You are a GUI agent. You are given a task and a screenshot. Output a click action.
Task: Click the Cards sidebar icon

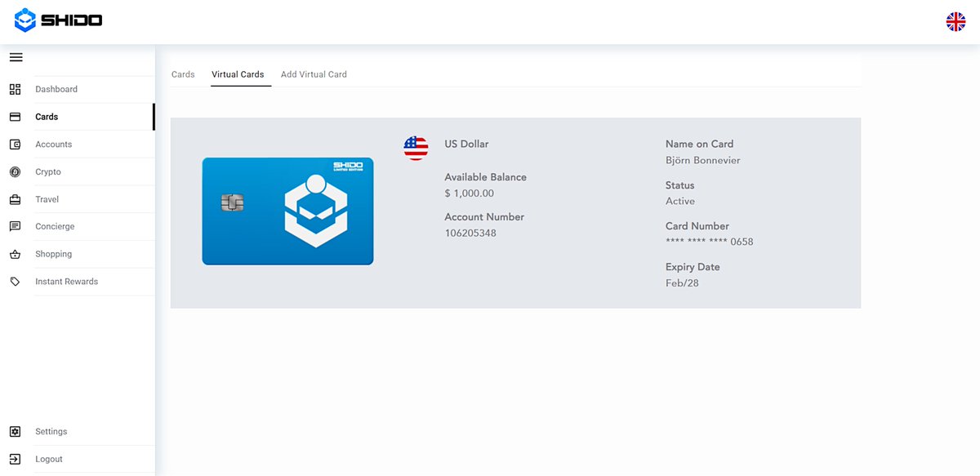(15, 117)
